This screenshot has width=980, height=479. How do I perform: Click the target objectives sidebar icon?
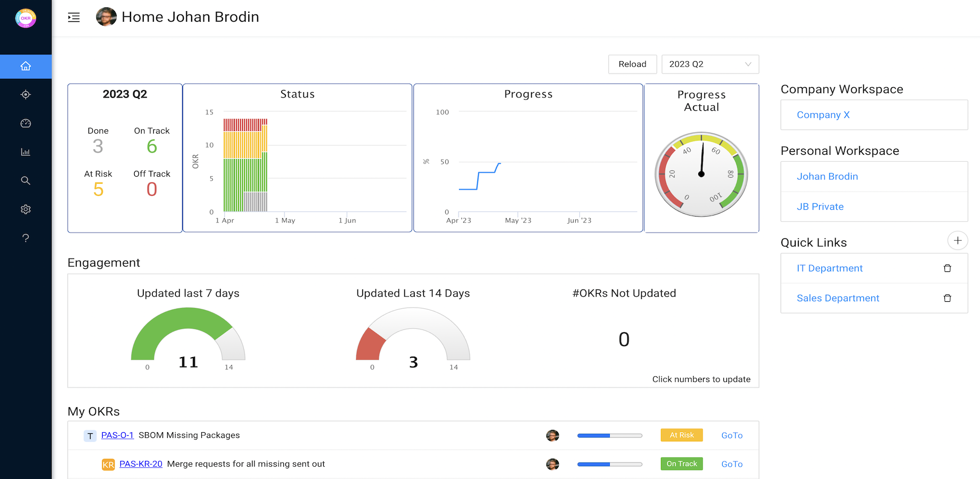(x=26, y=95)
